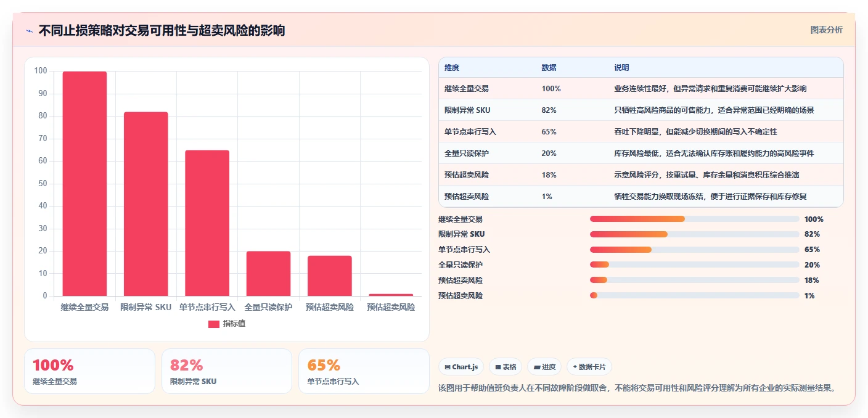Click the 预估超卖风险 progress bar showing 1%
The image size is (868, 418).
pos(695,296)
